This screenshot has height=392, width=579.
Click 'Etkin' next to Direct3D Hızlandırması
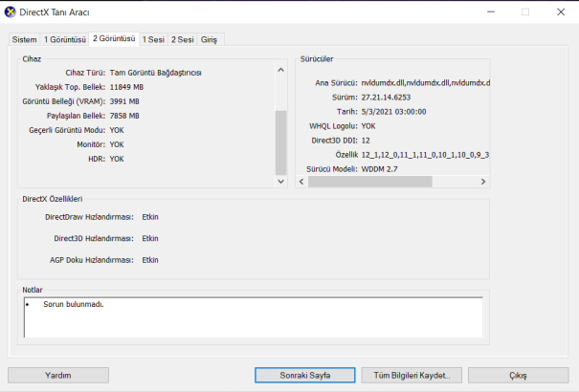150,238
